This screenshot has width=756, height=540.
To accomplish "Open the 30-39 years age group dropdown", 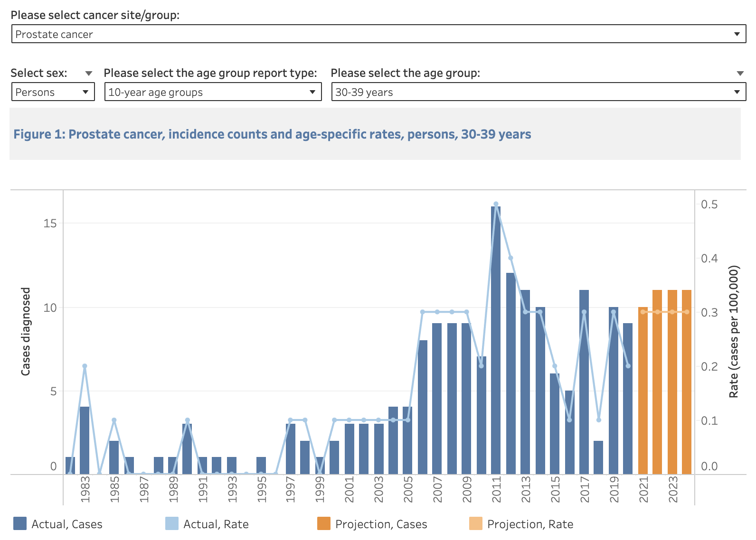I will [538, 92].
